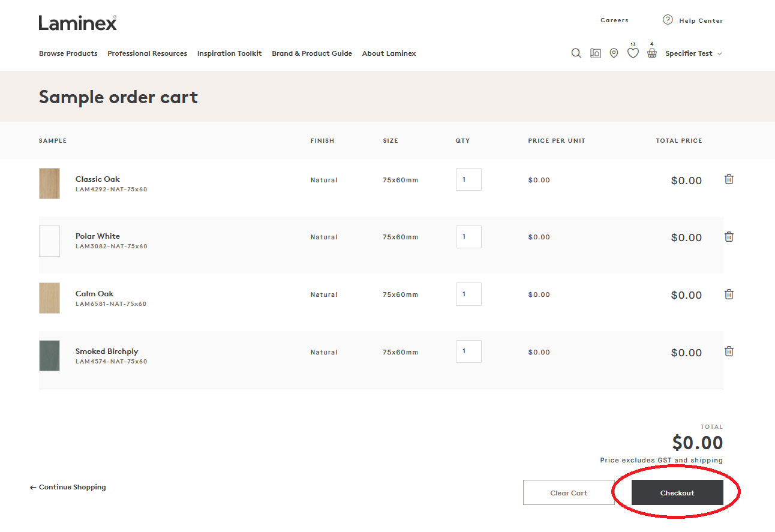The width and height of the screenshot is (775, 532).
Task: Click the Continue Shopping link
Action: 68,487
